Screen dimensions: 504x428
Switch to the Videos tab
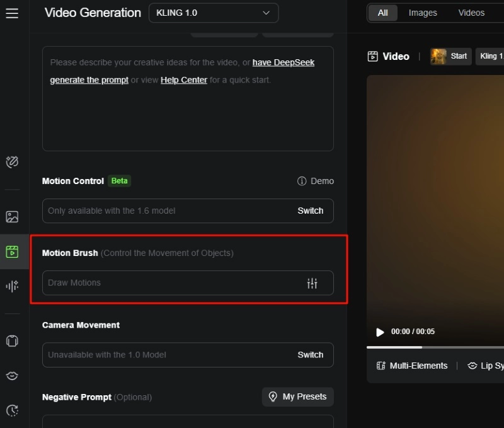pos(471,12)
